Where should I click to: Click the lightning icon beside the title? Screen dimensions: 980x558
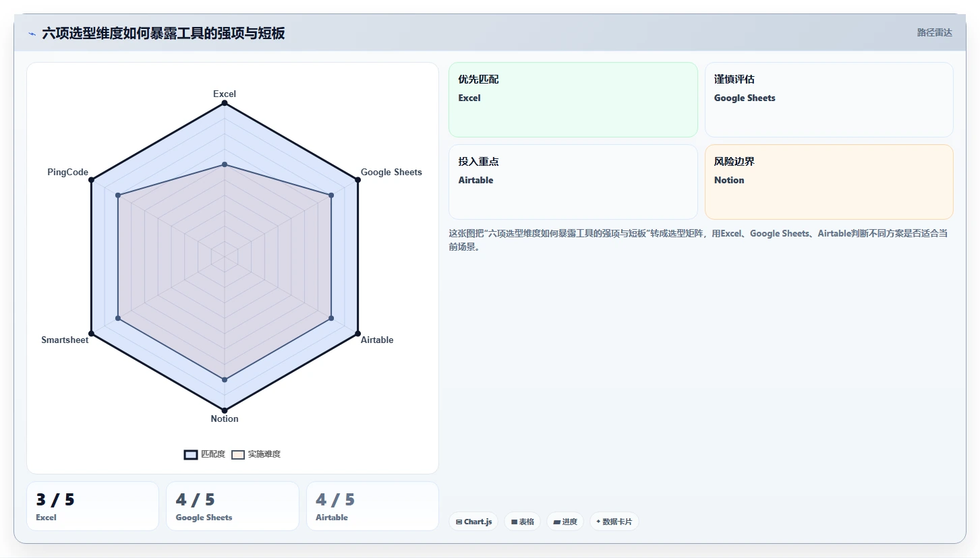32,34
